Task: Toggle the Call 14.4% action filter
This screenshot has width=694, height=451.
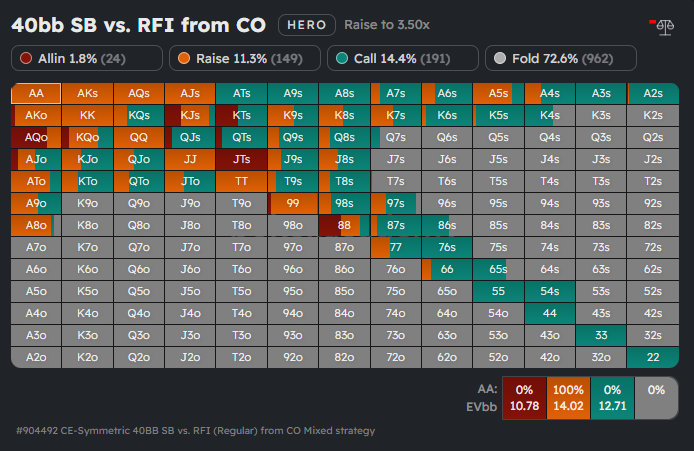Action: 402,58
